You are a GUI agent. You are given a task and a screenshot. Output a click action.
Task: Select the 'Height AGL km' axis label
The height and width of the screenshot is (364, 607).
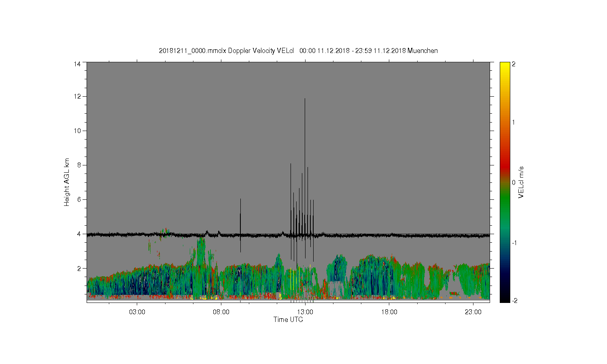67,182
